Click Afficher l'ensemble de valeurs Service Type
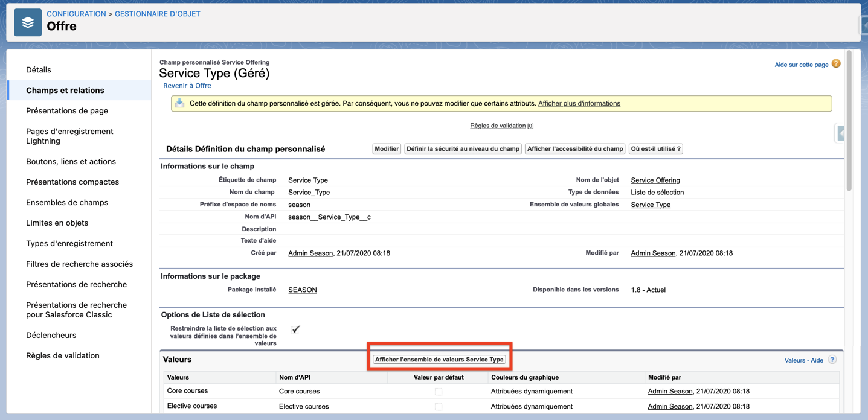868x420 pixels. tap(439, 360)
